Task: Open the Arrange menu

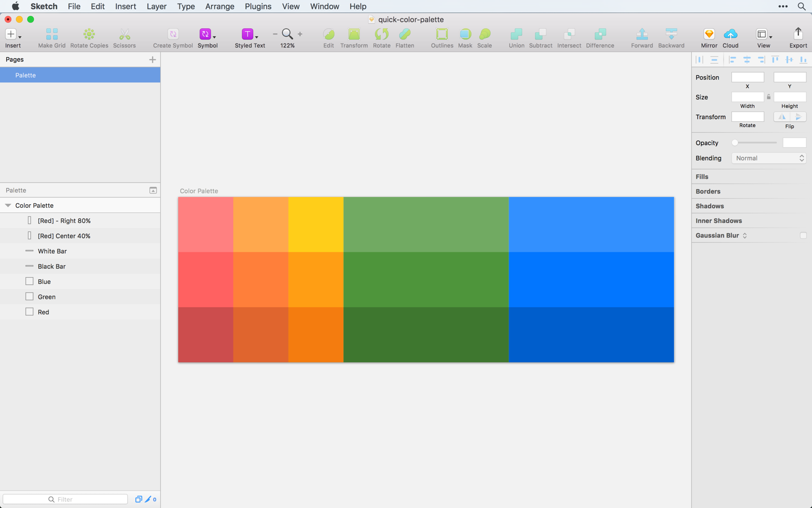Action: point(219,6)
